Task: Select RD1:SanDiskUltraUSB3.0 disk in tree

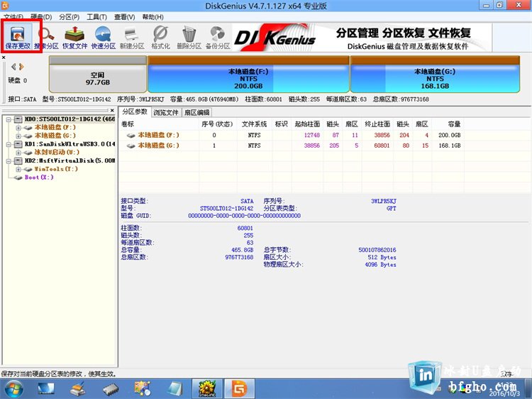Action: click(x=70, y=144)
